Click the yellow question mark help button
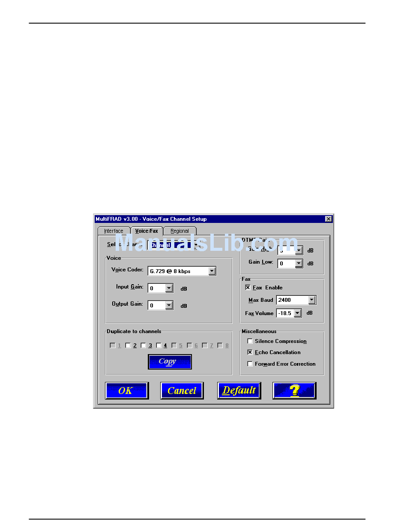This screenshot has height=532, width=407. (x=294, y=391)
